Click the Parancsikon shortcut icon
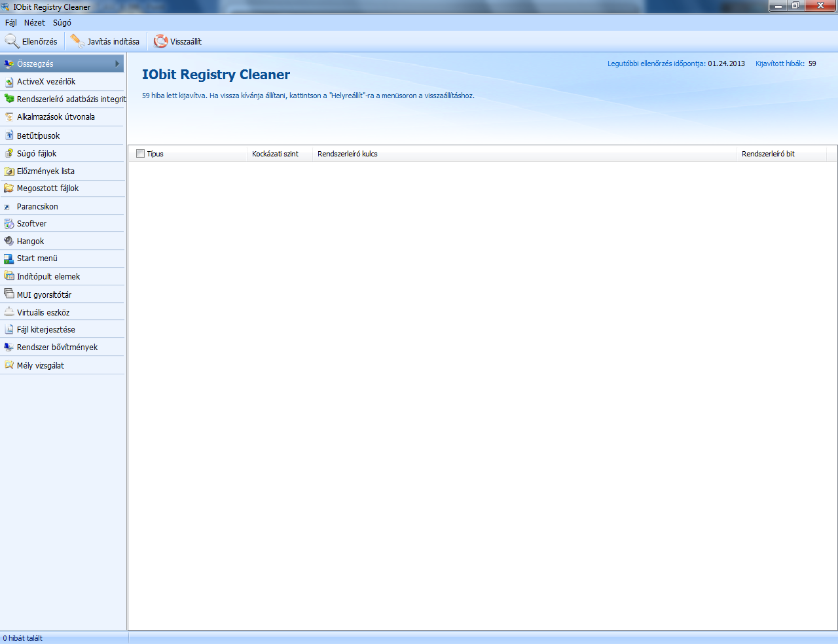Screen dimensions: 838x644 8,207
